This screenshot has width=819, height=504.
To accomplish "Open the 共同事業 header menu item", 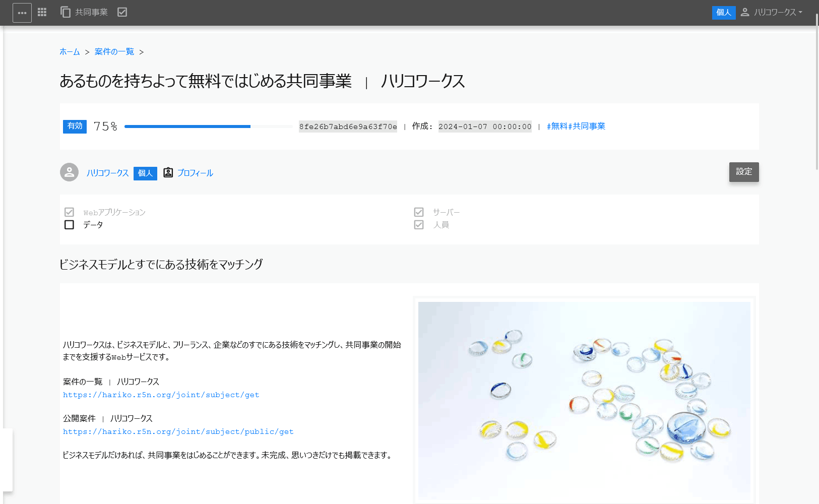I will click(x=91, y=12).
